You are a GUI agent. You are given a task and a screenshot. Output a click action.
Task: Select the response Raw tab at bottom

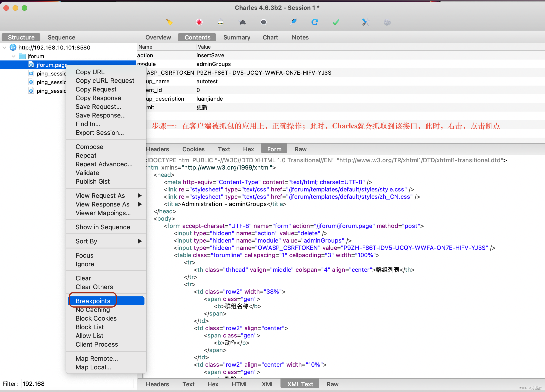pos(332,384)
